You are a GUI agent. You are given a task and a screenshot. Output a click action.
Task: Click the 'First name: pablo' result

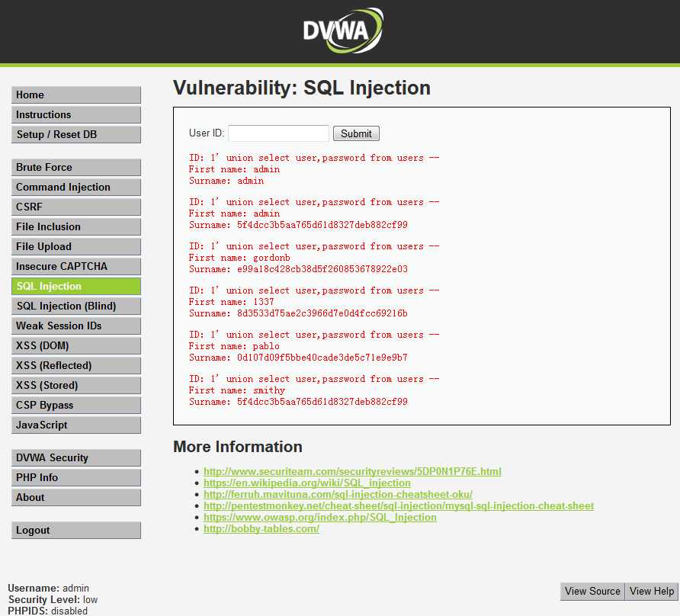pos(234,346)
